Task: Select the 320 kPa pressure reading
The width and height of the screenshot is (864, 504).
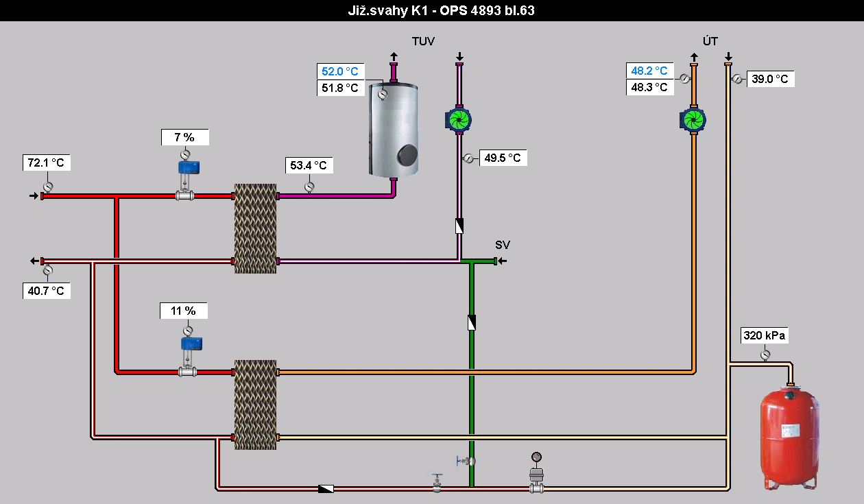Action: [765, 336]
